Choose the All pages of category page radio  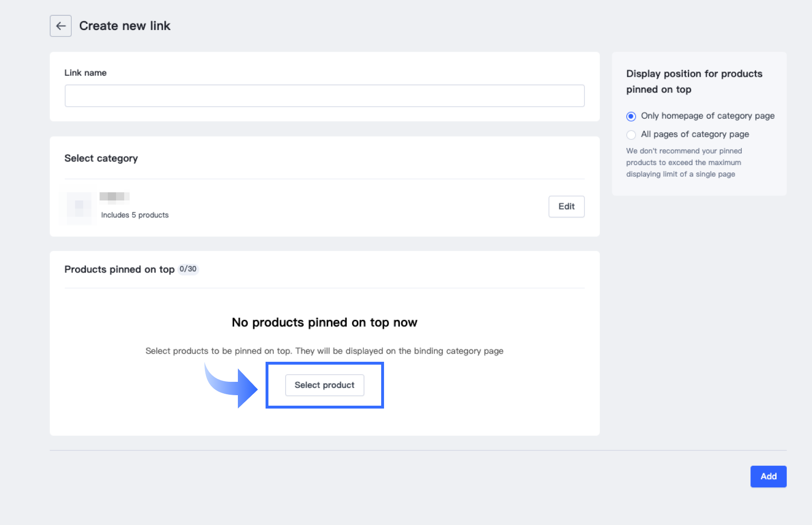pos(631,135)
